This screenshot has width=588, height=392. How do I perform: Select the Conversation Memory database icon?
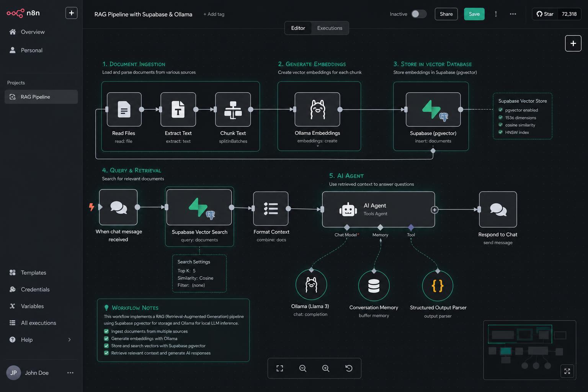(x=374, y=286)
